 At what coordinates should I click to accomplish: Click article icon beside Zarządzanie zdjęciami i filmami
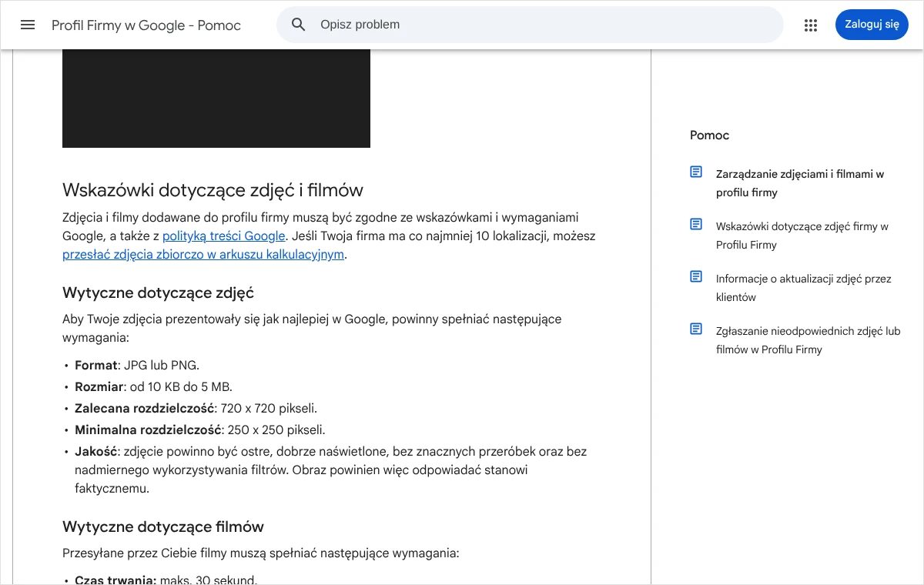(696, 172)
